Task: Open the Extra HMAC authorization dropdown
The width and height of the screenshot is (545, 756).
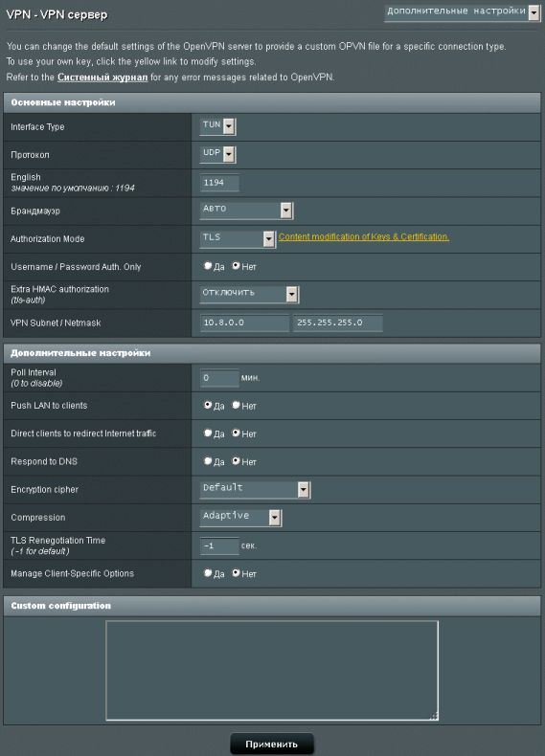Action: [249, 294]
